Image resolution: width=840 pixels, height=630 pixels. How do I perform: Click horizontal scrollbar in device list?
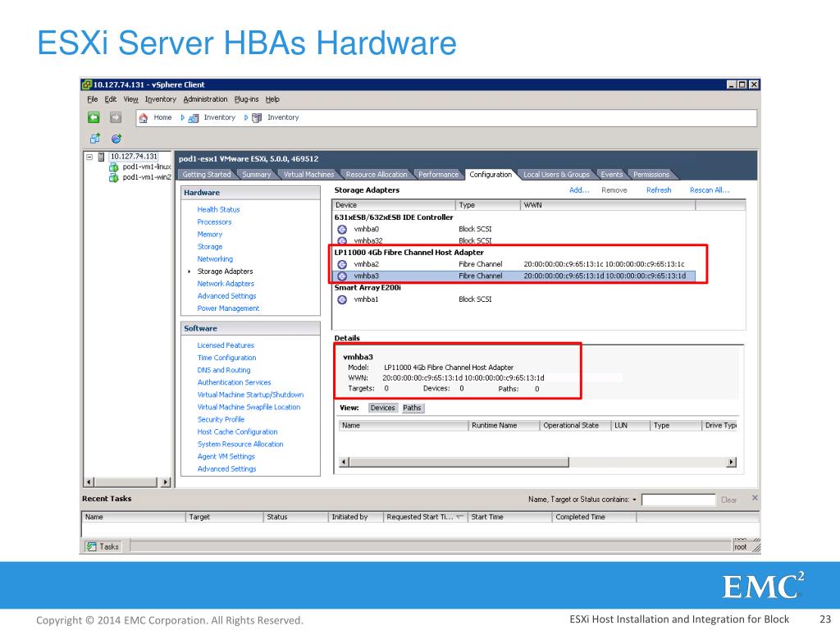[459, 463]
